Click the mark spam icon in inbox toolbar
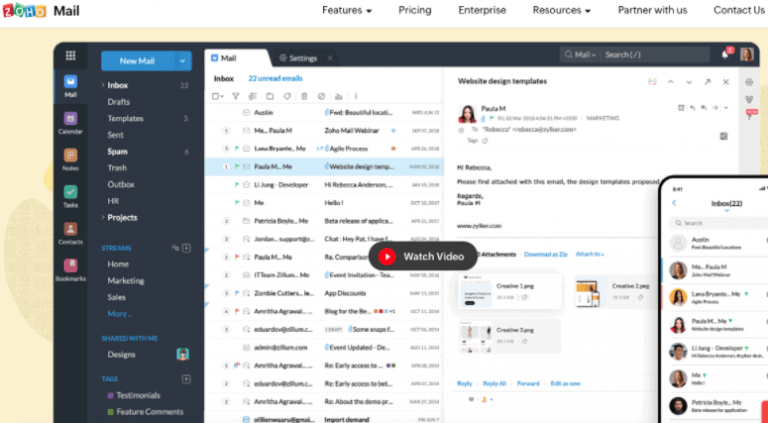 tap(321, 96)
